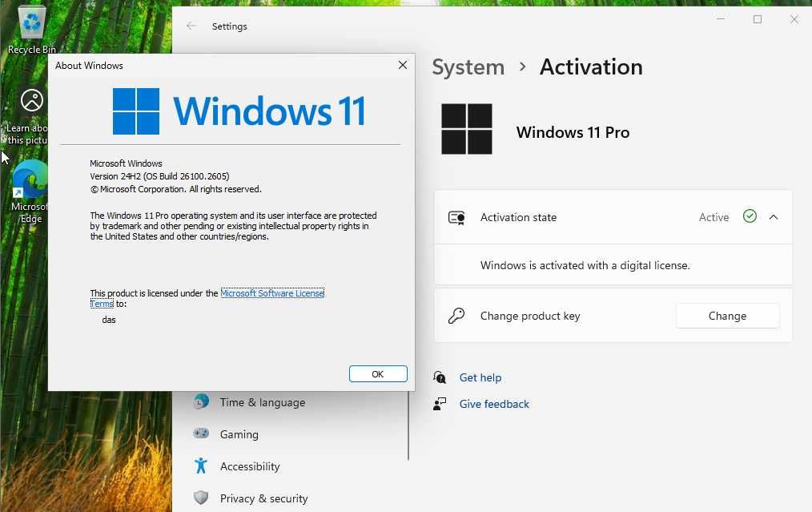Screen dimensions: 812x512
Task: Click the Change product key button
Action: [x=727, y=316]
